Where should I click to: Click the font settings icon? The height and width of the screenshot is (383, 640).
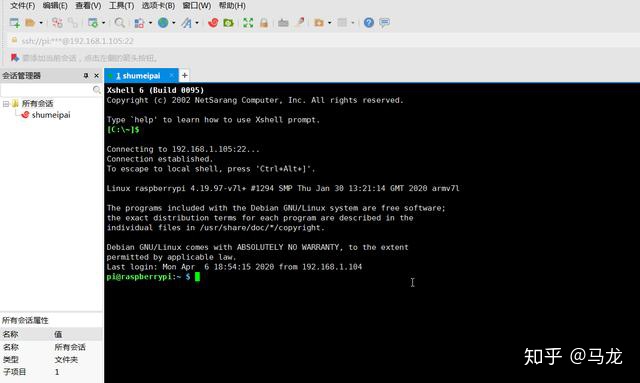point(186,23)
